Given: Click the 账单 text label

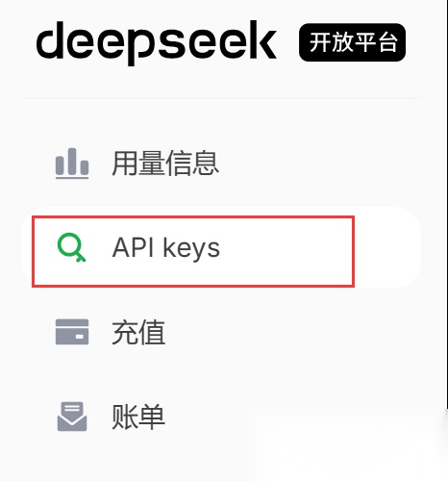Looking at the screenshot, I should (138, 417).
